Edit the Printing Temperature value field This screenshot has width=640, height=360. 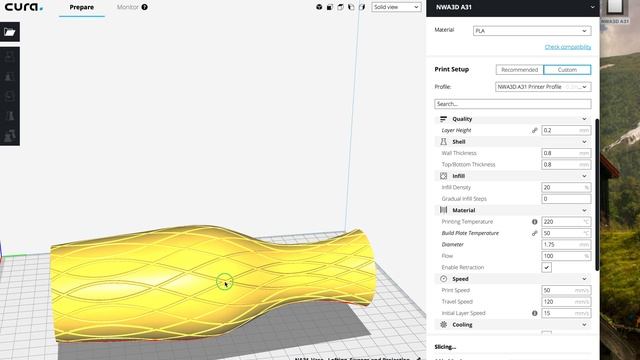(566, 222)
